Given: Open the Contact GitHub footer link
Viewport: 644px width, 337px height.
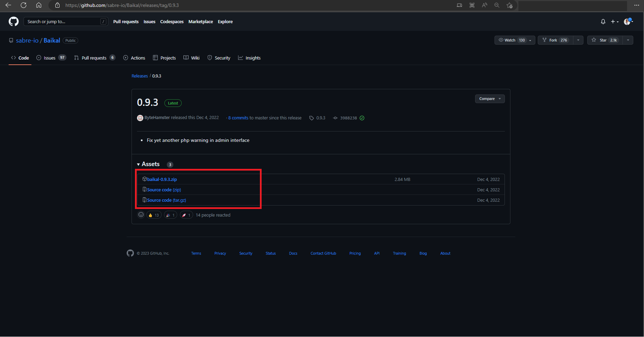Looking at the screenshot, I should [x=323, y=253].
